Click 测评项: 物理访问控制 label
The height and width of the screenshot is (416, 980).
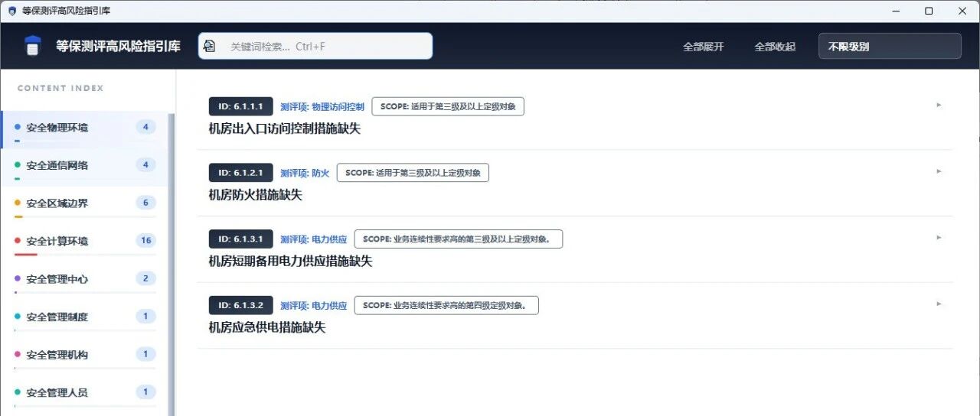click(322, 107)
